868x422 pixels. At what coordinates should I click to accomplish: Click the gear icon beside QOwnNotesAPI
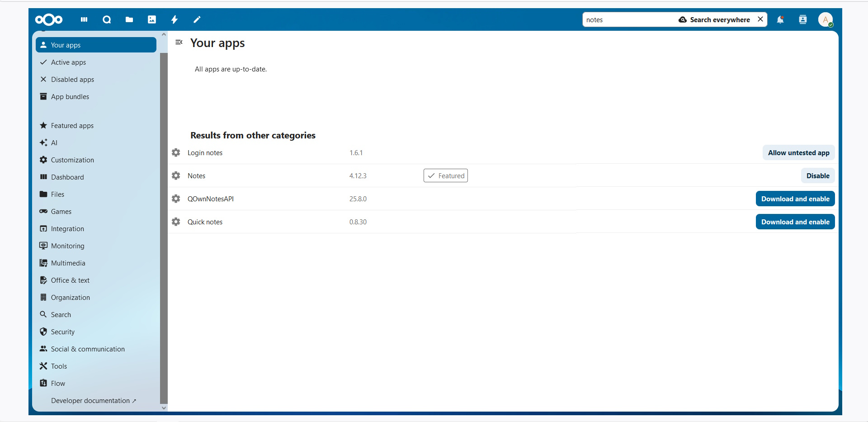(x=176, y=199)
